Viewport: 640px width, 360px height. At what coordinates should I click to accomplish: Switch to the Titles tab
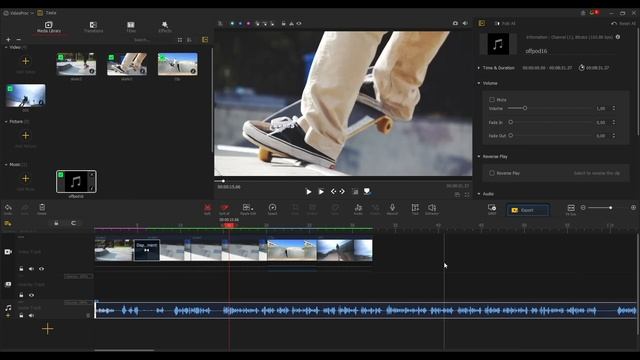131,27
